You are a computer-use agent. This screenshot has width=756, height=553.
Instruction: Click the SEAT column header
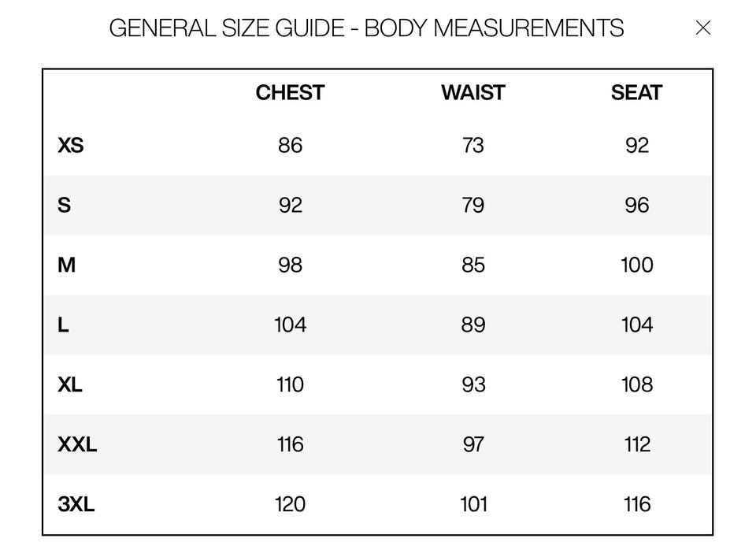[636, 93]
